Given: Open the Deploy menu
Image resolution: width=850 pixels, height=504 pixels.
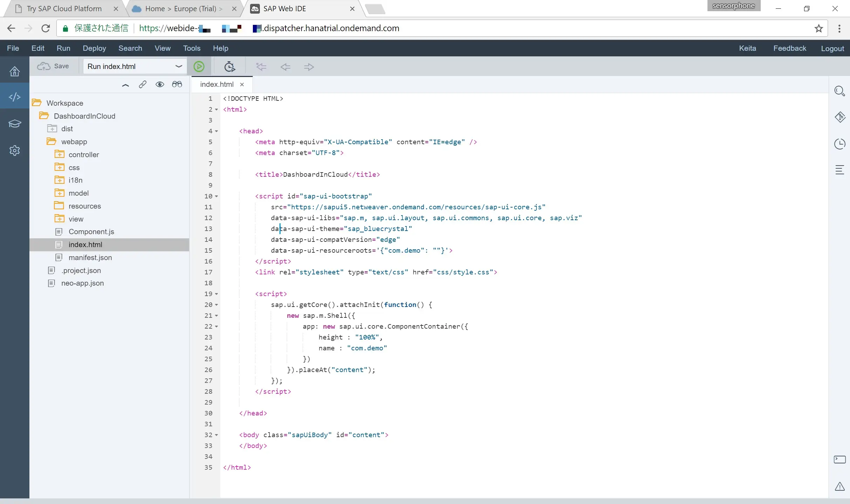Looking at the screenshot, I should 94,48.
